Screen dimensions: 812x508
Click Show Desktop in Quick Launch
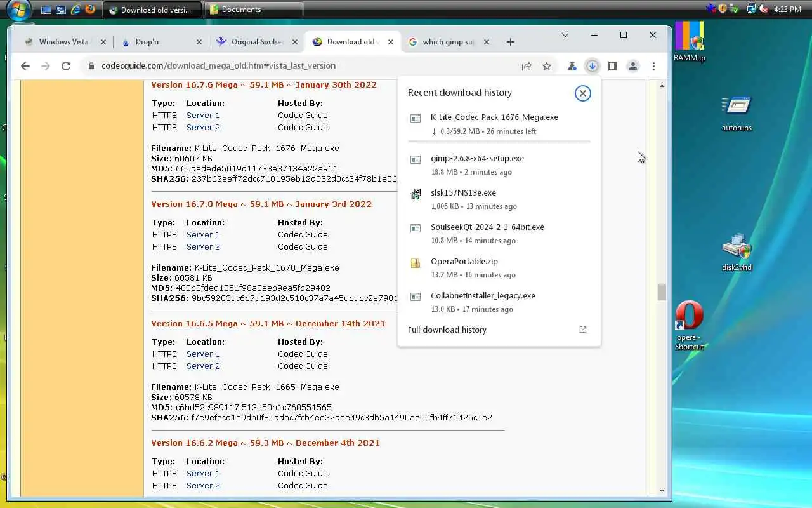(46, 10)
